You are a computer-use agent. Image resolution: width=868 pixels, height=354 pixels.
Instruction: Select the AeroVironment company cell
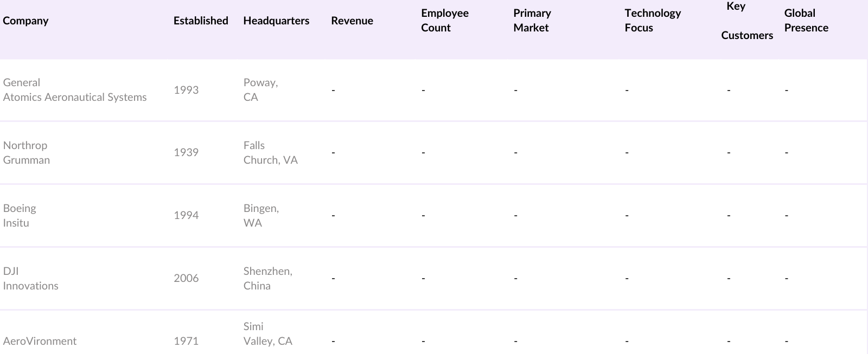[40, 341]
